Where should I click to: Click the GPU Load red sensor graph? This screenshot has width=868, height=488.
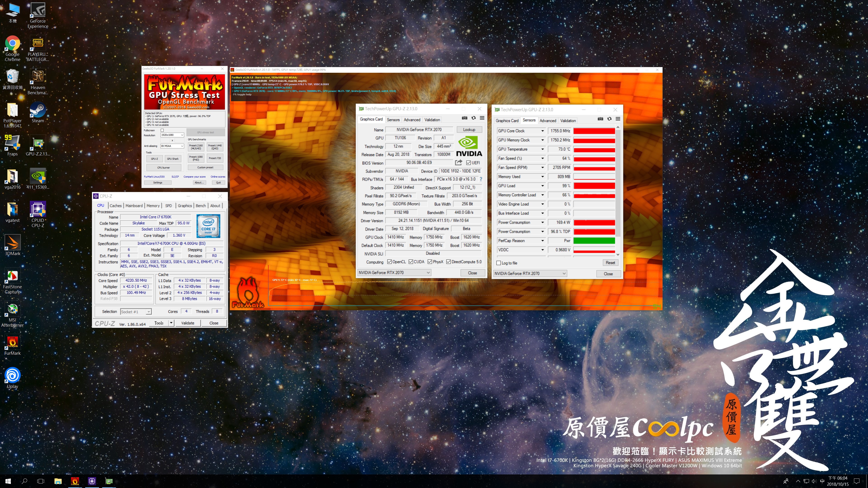[x=594, y=186]
